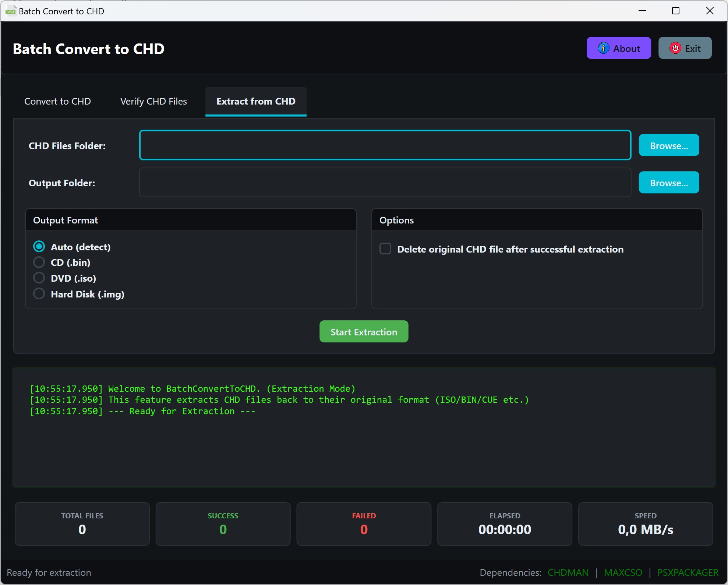
Task: Open the About dialog
Action: click(x=618, y=48)
